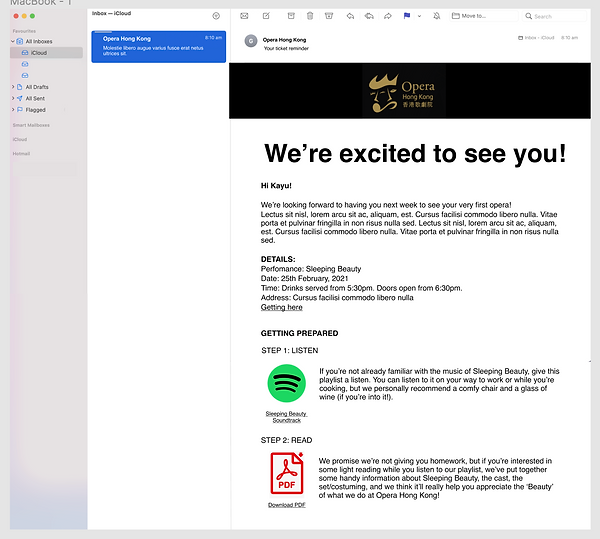Click the Get Mail envelope icon
Viewport: 600px width, 539px height.
[x=244, y=16]
